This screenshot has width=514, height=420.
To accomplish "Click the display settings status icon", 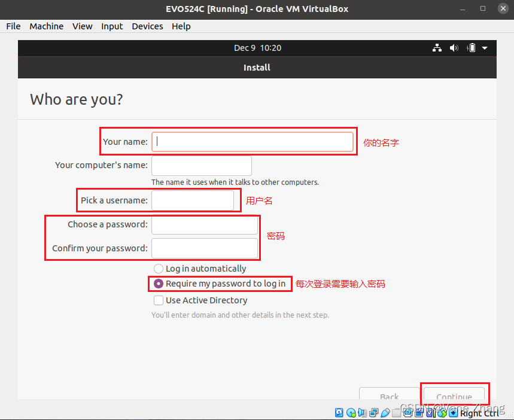I will pyautogui.click(x=407, y=412).
